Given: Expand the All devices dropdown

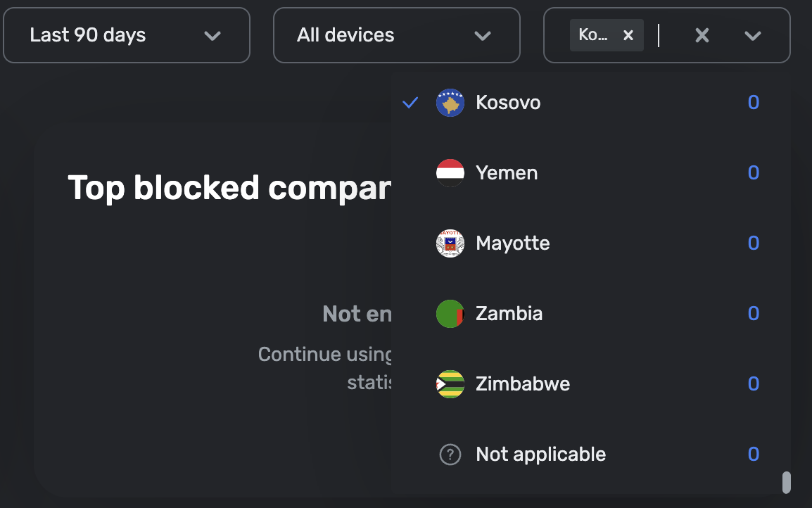Looking at the screenshot, I should tap(396, 35).
